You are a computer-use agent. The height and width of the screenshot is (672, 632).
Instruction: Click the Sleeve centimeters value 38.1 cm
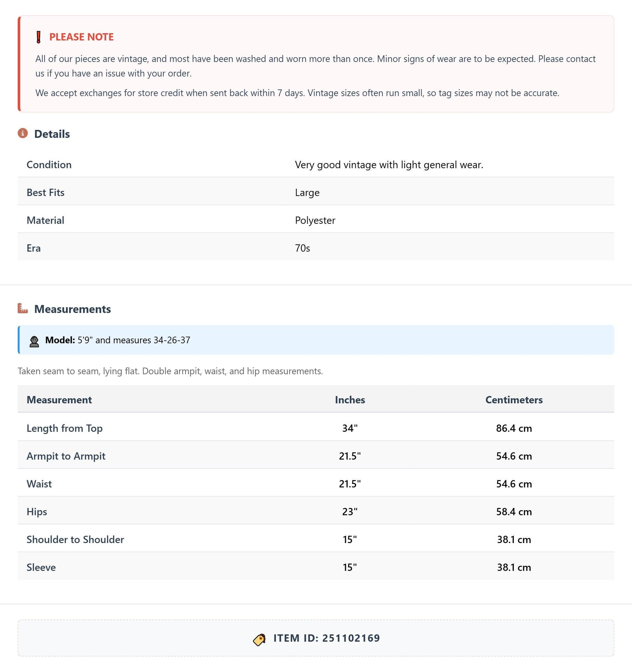pos(514,567)
